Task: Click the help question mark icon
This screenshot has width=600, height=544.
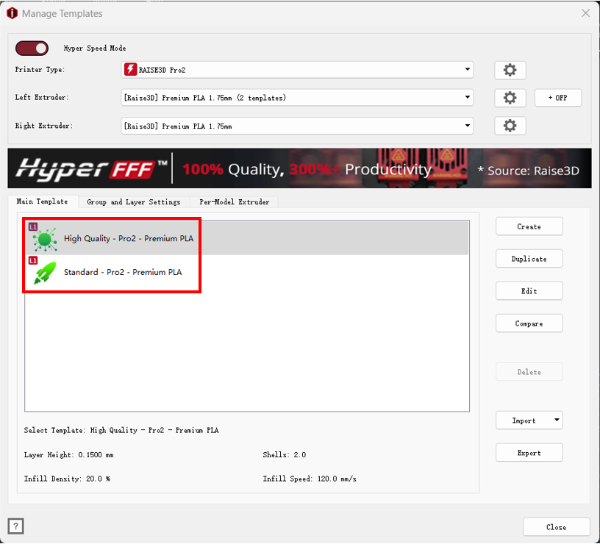Action: (16, 526)
